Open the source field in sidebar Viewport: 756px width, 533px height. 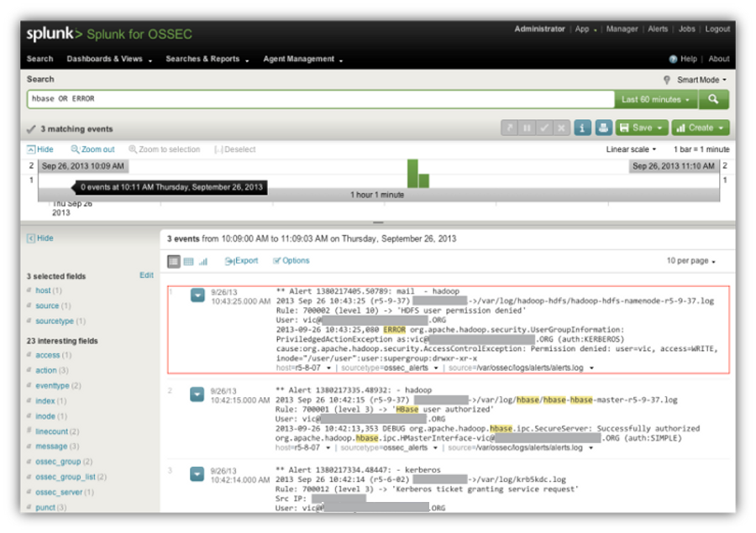coord(47,306)
